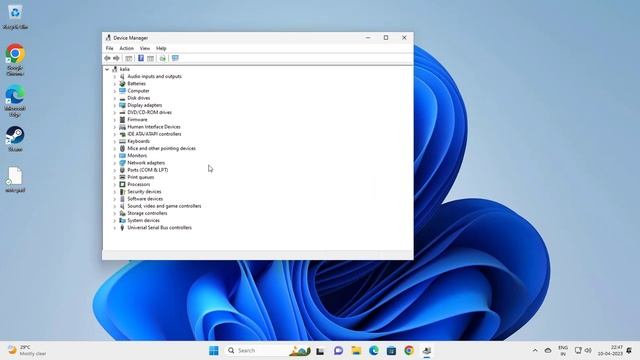Open Chat from the taskbar
The height and width of the screenshot is (360, 640).
[x=338, y=351]
